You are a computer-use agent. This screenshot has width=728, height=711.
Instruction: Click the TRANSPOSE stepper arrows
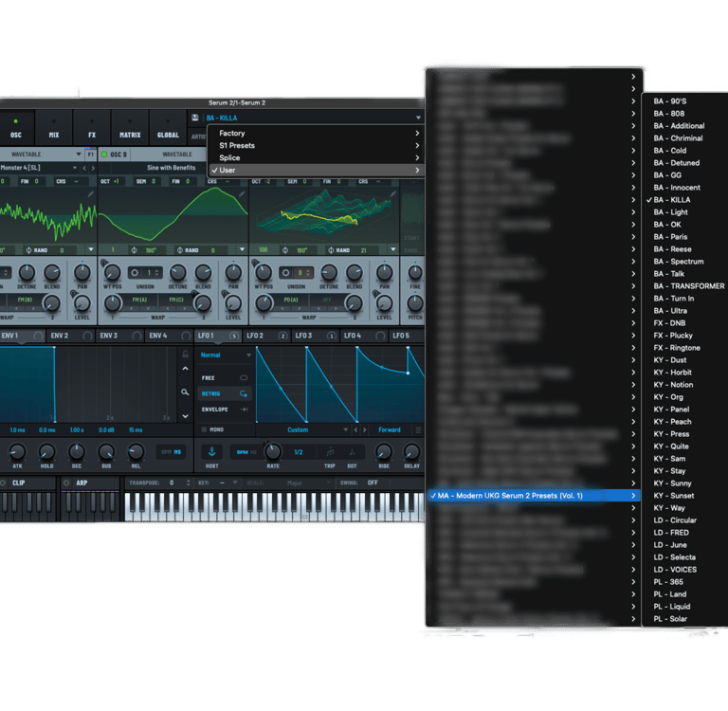coord(188,483)
